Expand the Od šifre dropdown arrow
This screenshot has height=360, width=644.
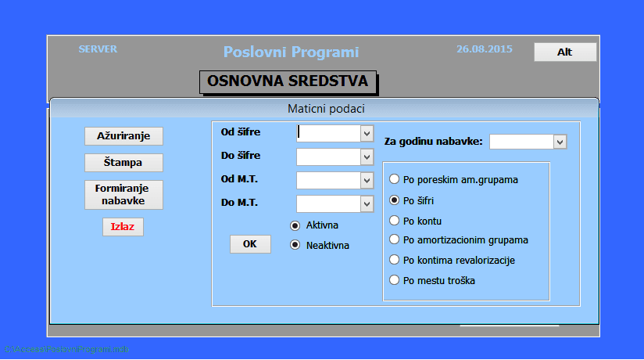[x=367, y=134]
